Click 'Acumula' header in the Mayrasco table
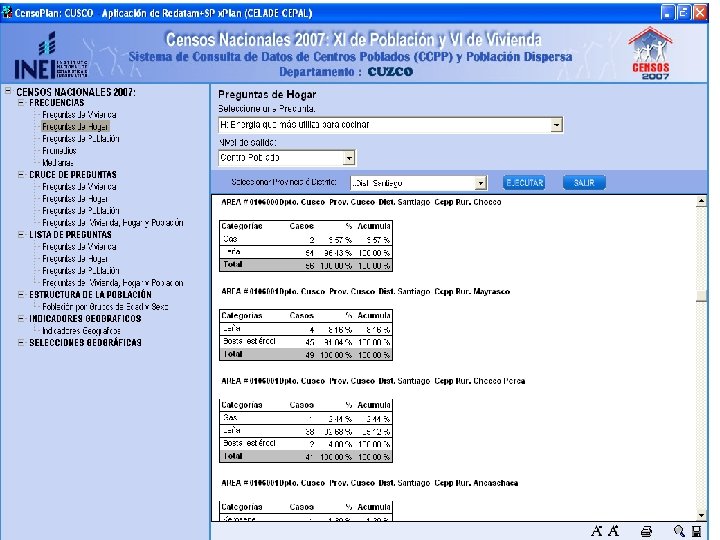Image resolution: width=720 pixels, height=540 pixels. [374, 315]
